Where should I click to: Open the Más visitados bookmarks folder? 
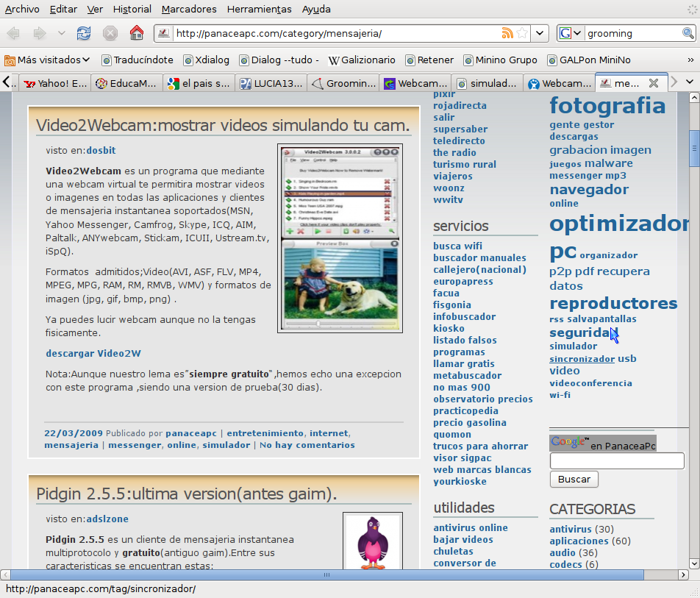[47, 60]
